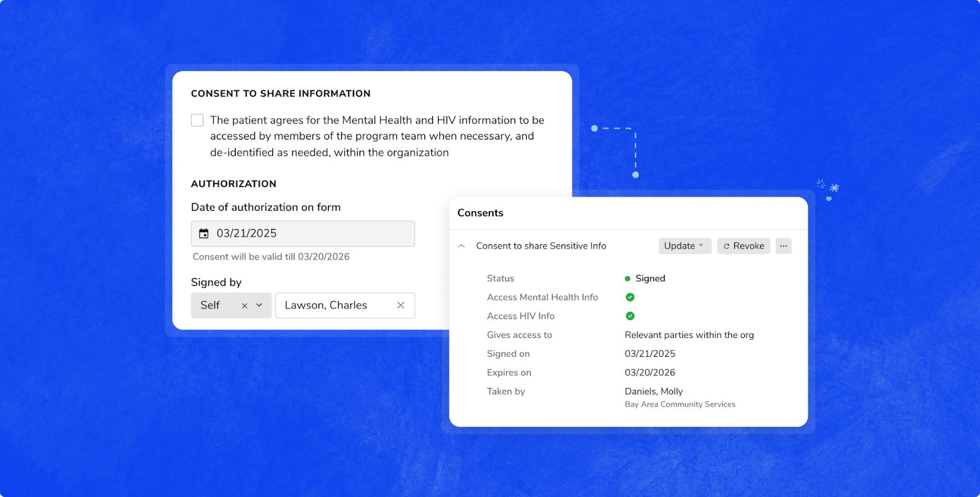Collapse the Consent to share Sensitive Info row
Screen dimensions: 980x497
[x=461, y=246]
